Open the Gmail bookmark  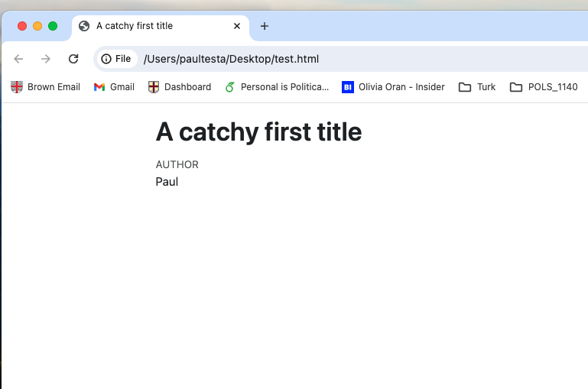pos(114,87)
